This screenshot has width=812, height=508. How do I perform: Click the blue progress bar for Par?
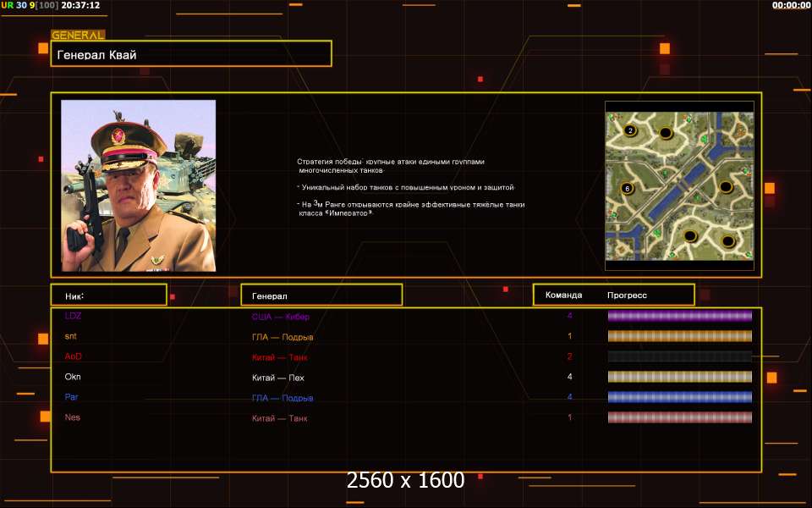(x=680, y=397)
